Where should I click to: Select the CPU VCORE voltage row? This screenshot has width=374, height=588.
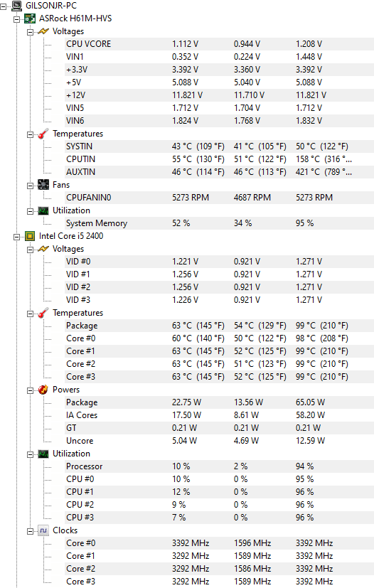220,44
